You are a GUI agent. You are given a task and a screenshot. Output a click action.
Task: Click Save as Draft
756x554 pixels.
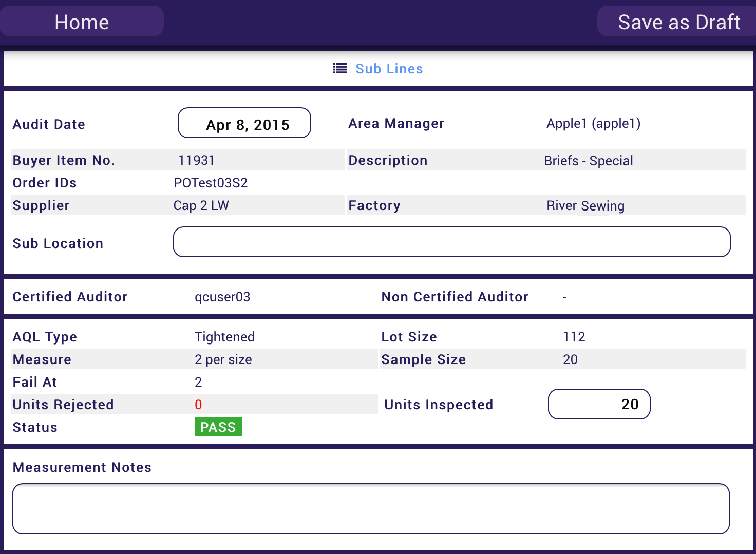coord(679,21)
